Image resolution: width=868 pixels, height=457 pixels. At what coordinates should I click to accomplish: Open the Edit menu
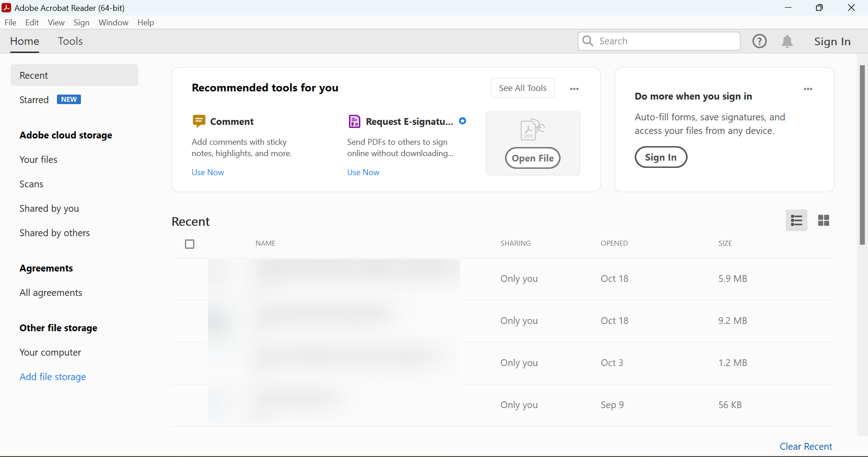coord(32,22)
